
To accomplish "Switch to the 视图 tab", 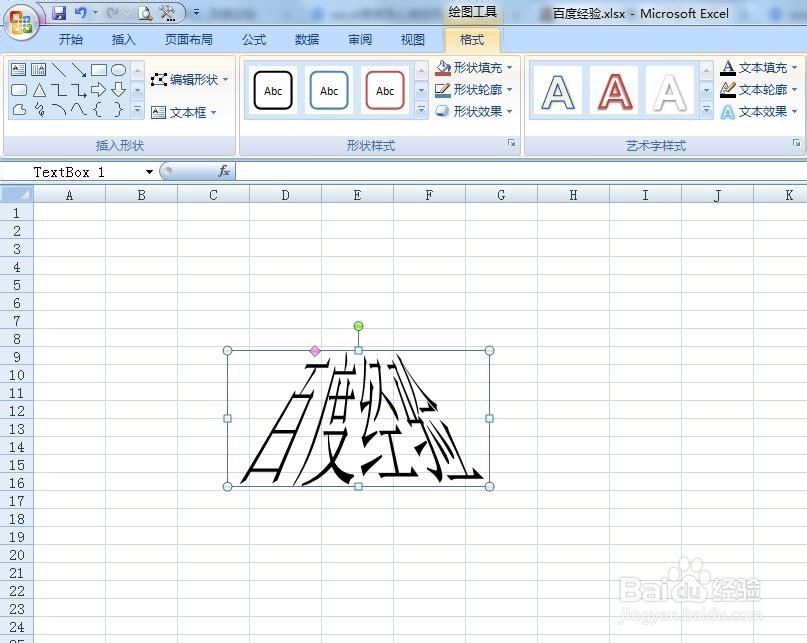I will [x=413, y=40].
